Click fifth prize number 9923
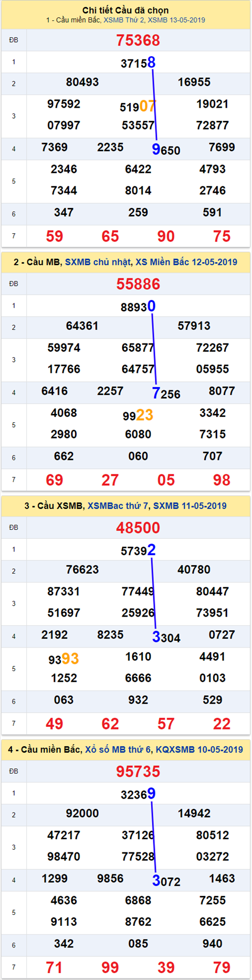 [138, 415]
